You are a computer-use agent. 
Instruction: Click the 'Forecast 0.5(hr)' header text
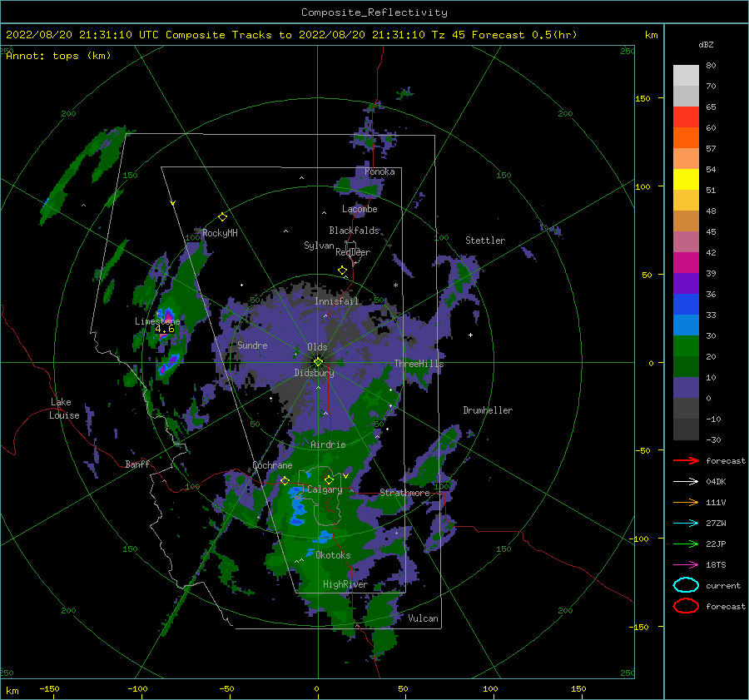coord(524,35)
